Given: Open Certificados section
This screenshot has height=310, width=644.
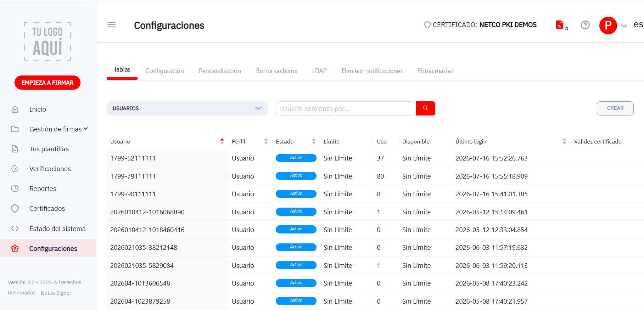Looking at the screenshot, I should pos(47,209).
